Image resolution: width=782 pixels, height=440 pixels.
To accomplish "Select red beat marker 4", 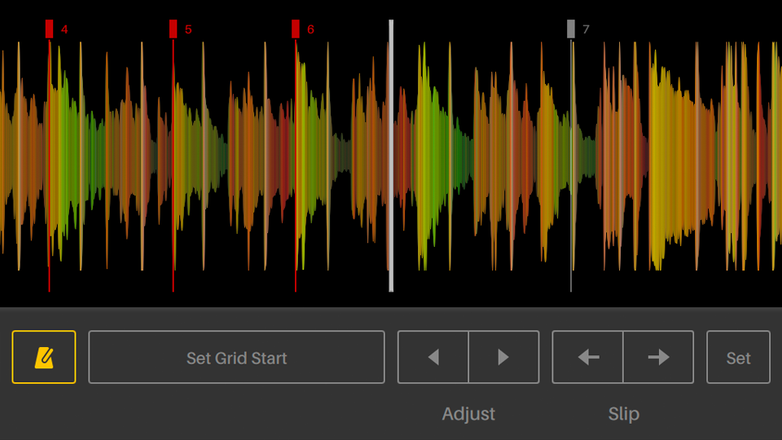I will click(x=49, y=29).
